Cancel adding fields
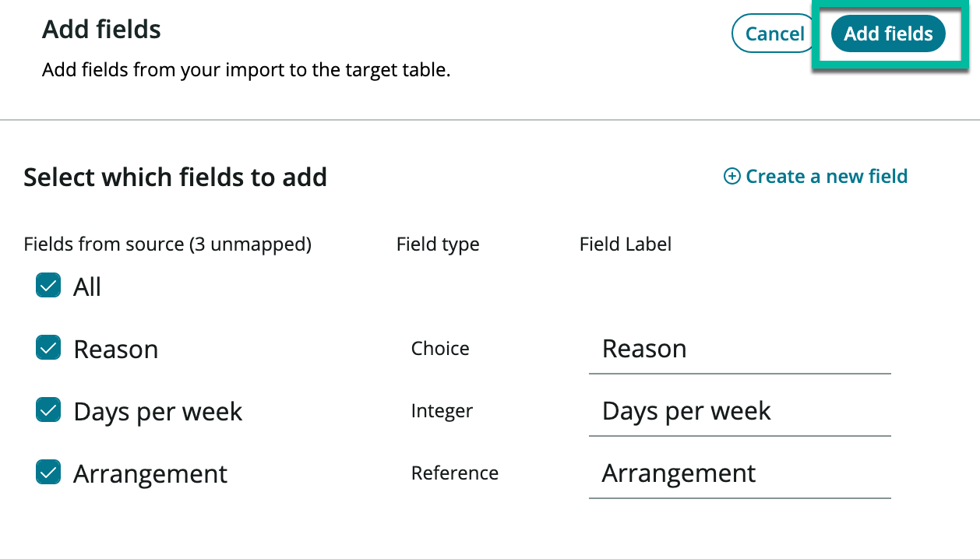The width and height of the screenshot is (980, 559). click(774, 34)
